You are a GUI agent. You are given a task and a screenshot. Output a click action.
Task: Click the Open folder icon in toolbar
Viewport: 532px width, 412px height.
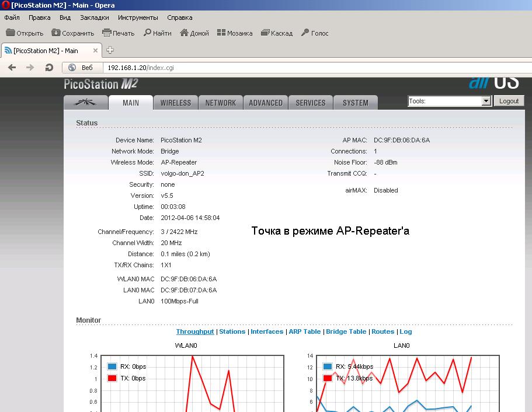tap(11, 33)
